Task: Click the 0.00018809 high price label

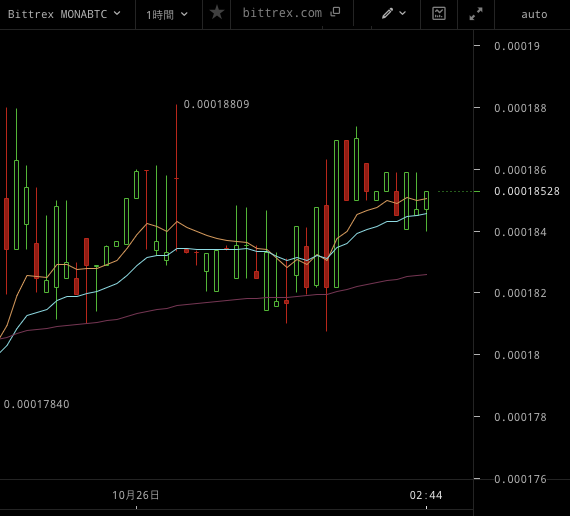Action: (x=216, y=104)
